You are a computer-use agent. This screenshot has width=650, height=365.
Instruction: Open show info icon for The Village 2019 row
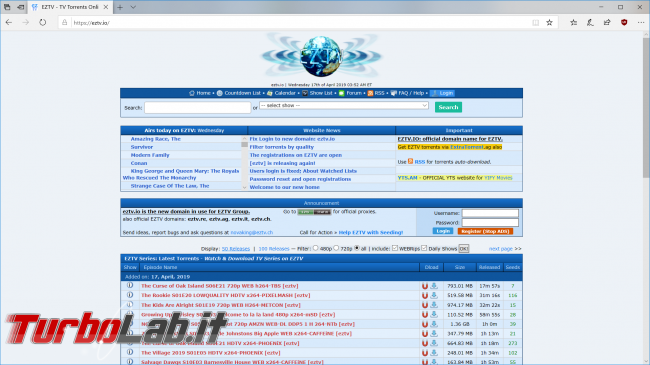coord(130,352)
